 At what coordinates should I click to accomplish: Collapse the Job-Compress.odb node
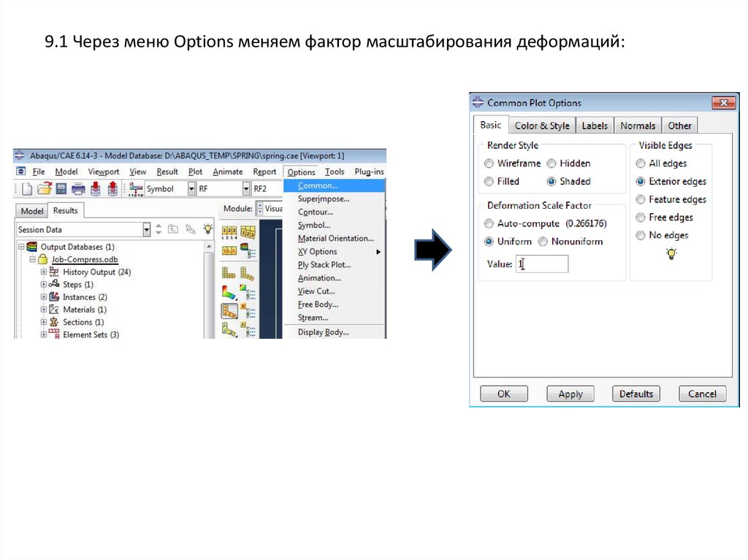click(x=32, y=259)
